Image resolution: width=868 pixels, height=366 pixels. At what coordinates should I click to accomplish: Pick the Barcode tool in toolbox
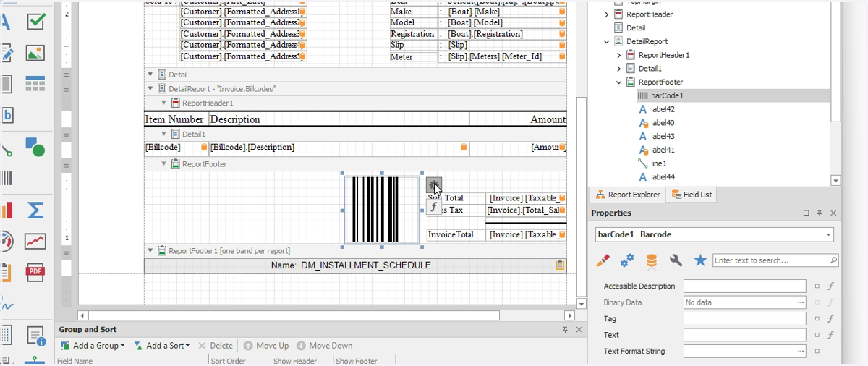[x=7, y=178]
